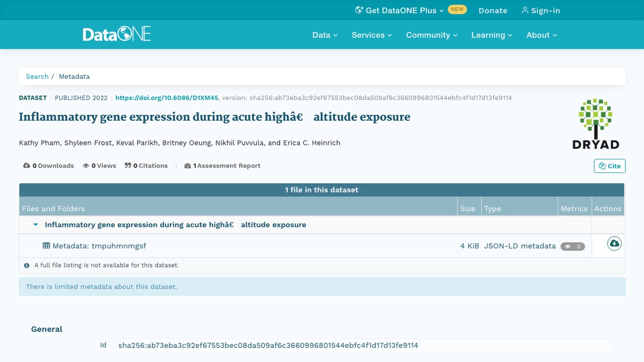
Task: Open the Services dropdown menu
Action: click(x=372, y=35)
